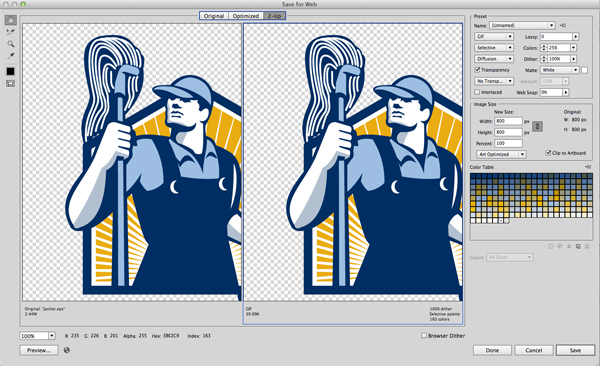This screenshot has height=366, width=600.
Task: Open preview in browser globe icon
Action: pos(67,350)
